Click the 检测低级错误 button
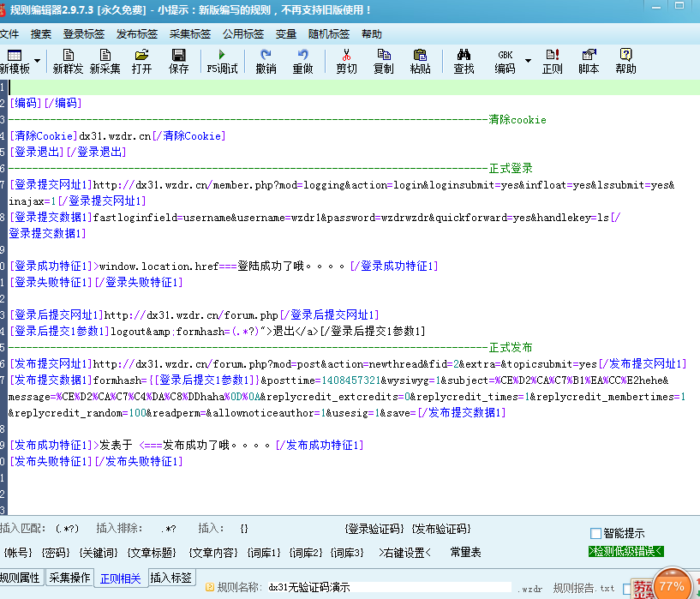 coord(626,551)
